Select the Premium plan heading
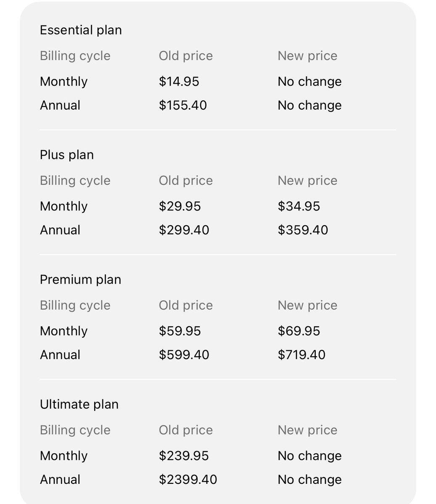Viewport: 436px width, 504px height. pos(80,280)
